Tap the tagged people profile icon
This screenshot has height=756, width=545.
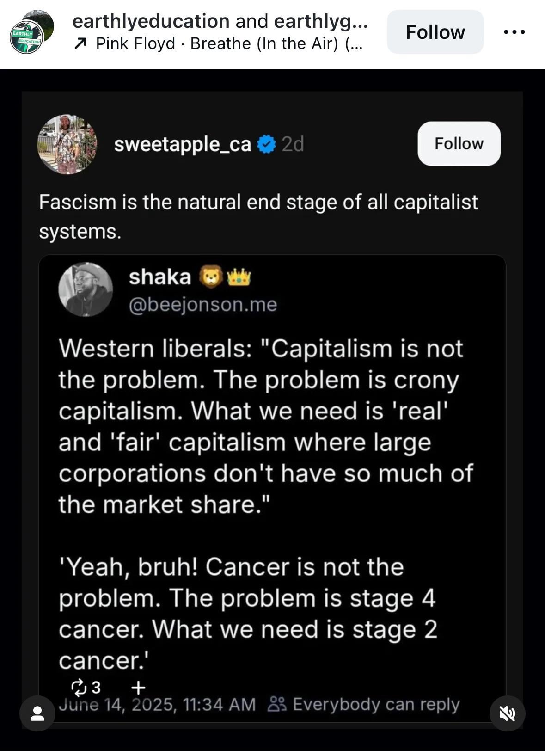click(37, 713)
